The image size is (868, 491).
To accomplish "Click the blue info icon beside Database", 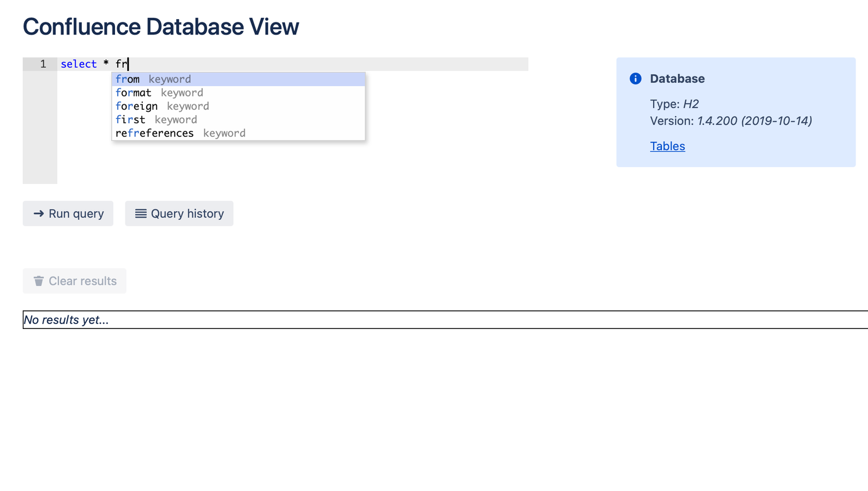I will pyautogui.click(x=635, y=79).
